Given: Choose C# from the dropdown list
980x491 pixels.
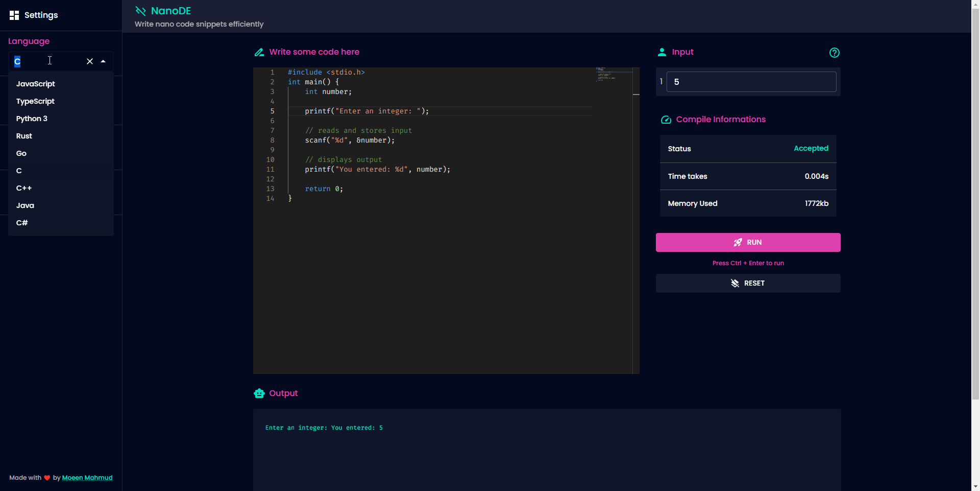Looking at the screenshot, I should point(22,223).
